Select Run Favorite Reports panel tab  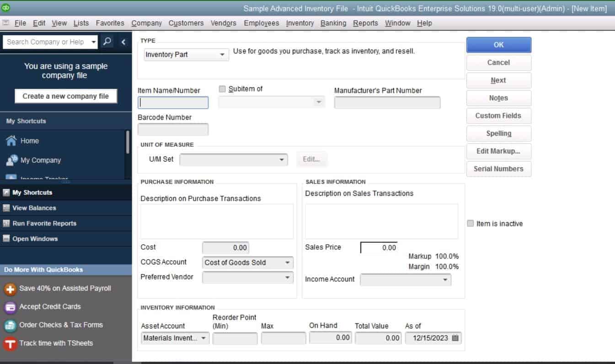click(x=66, y=224)
